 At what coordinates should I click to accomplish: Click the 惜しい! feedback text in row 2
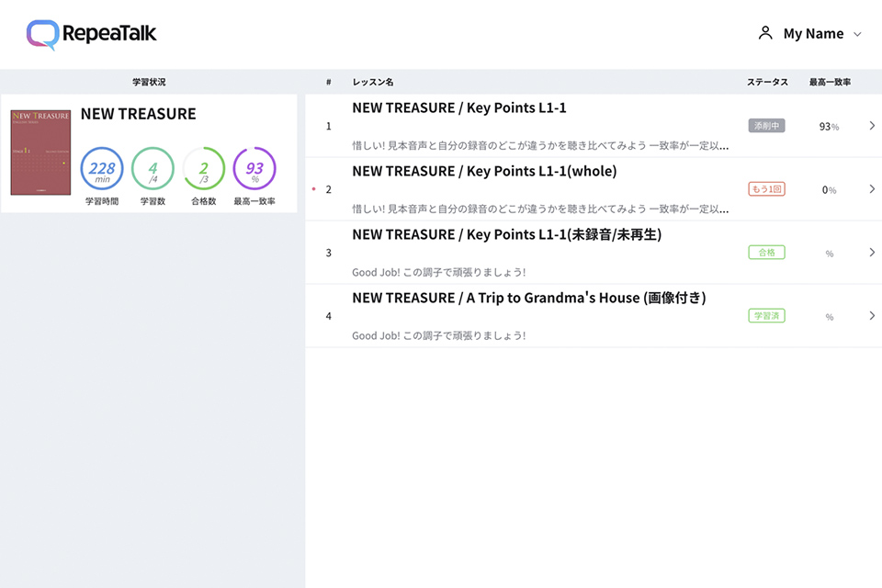(x=540, y=209)
